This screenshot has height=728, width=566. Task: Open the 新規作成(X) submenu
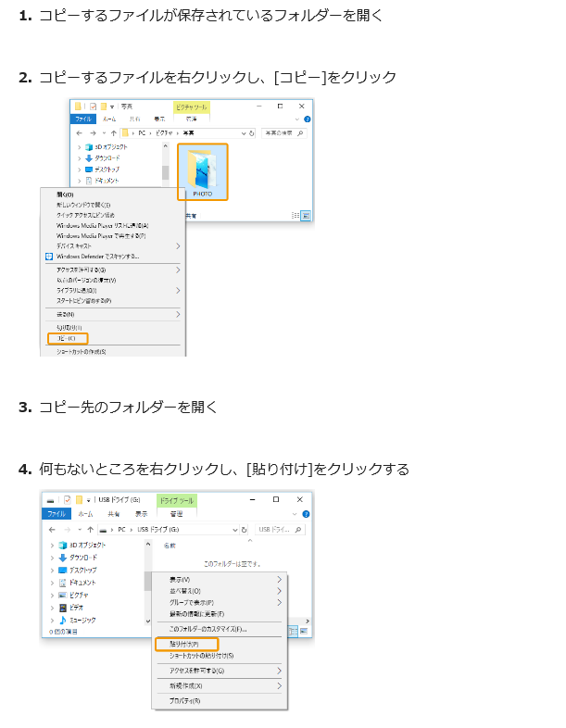click(220, 686)
